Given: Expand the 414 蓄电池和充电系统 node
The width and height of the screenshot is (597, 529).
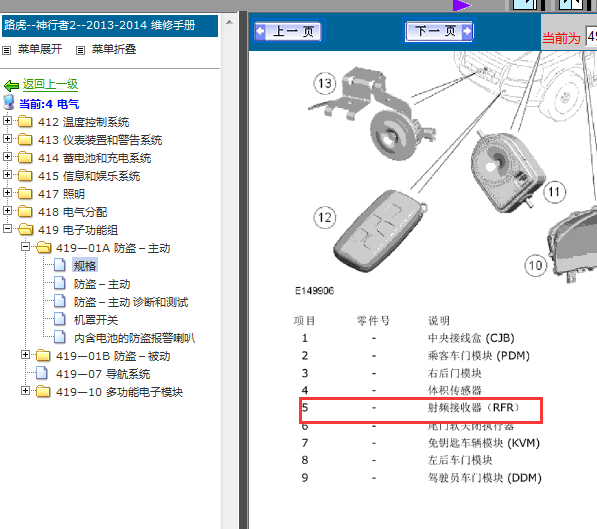Looking at the screenshot, I should [7, 157].
